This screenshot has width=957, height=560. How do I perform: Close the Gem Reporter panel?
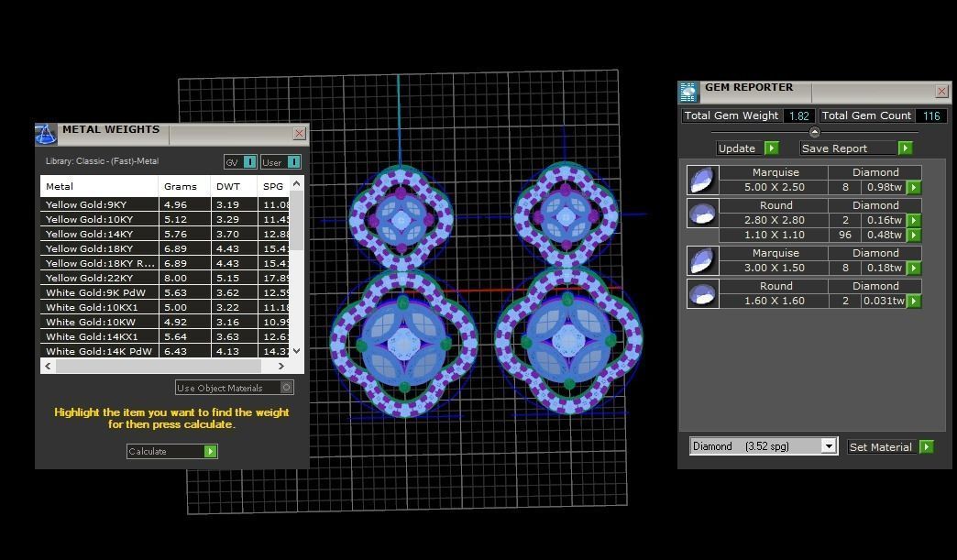coord(941,92)
